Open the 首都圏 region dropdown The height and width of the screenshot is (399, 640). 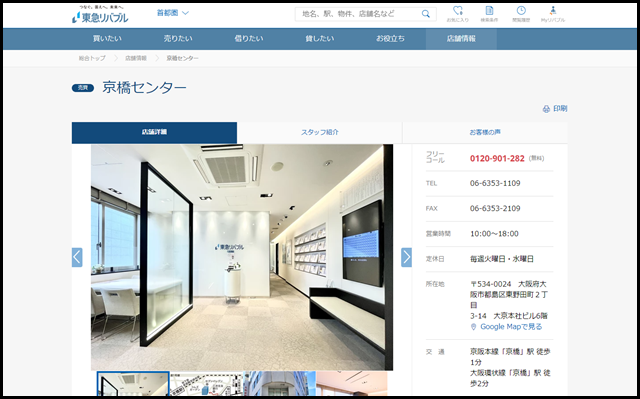173,13
